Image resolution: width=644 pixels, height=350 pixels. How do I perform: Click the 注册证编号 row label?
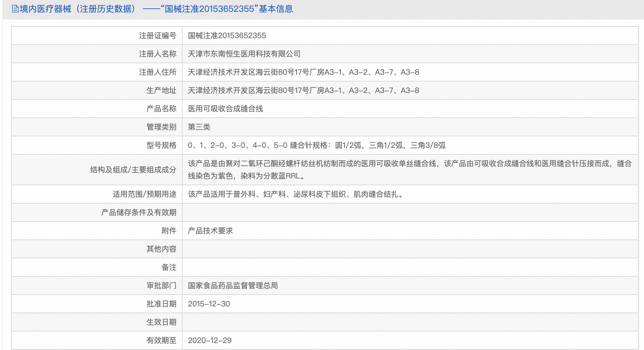click(x=158, y=35)
